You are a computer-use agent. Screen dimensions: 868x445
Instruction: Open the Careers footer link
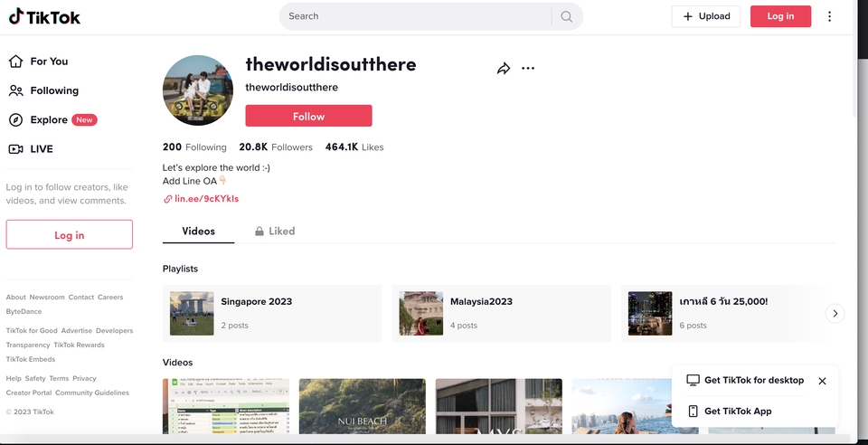pyautogui.click(x=110, y=298)
